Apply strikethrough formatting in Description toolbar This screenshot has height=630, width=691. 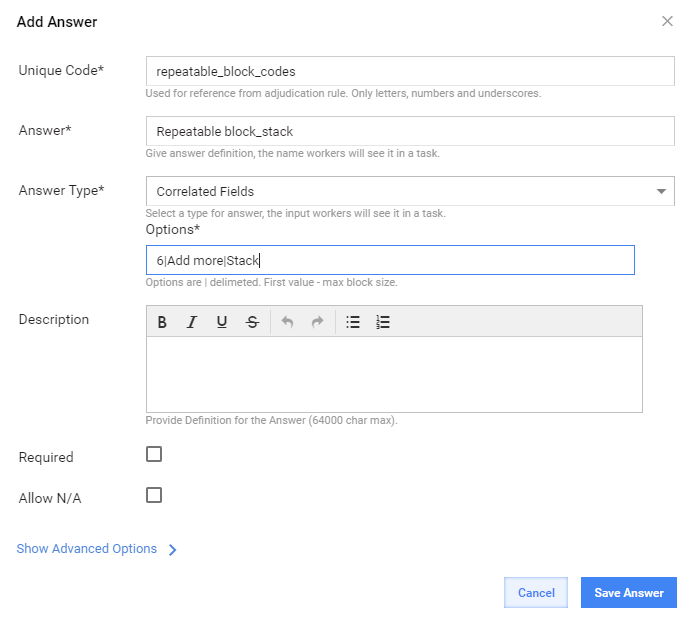click(x=252, y=322)
